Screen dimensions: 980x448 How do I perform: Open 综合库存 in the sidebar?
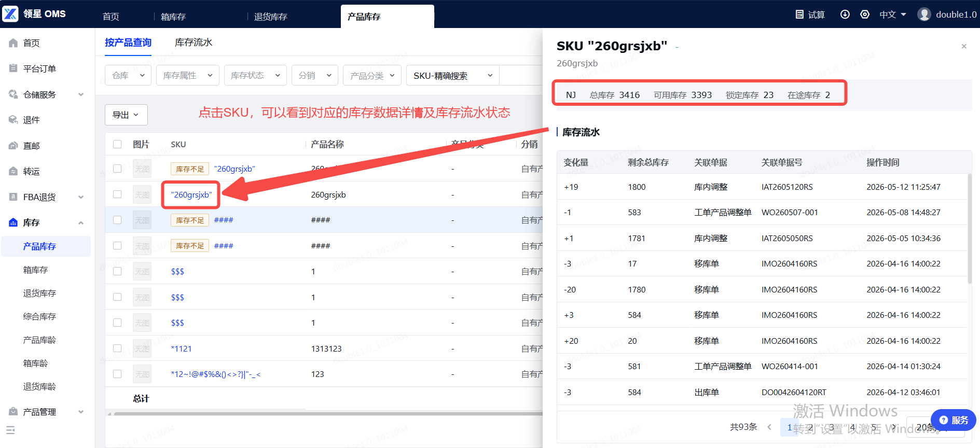[39, 316]
